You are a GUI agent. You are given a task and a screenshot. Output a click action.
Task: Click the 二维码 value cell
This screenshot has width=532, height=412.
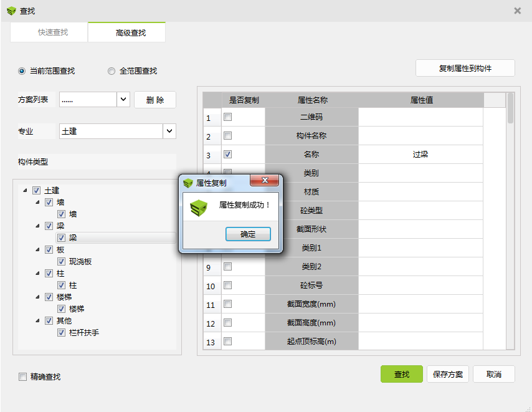420,117
